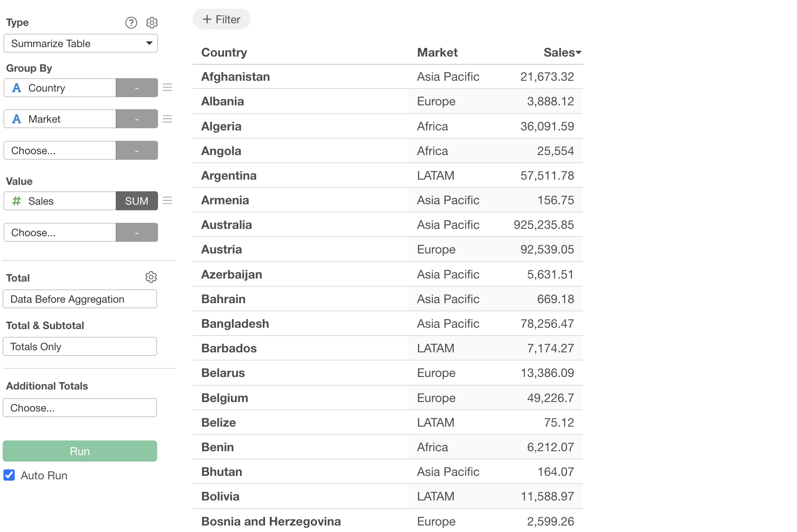The width and height of the screenshot is (797, 532).
Task: Open the Total section gear settings
Action: pyautogui.click(x=151, y=277)
